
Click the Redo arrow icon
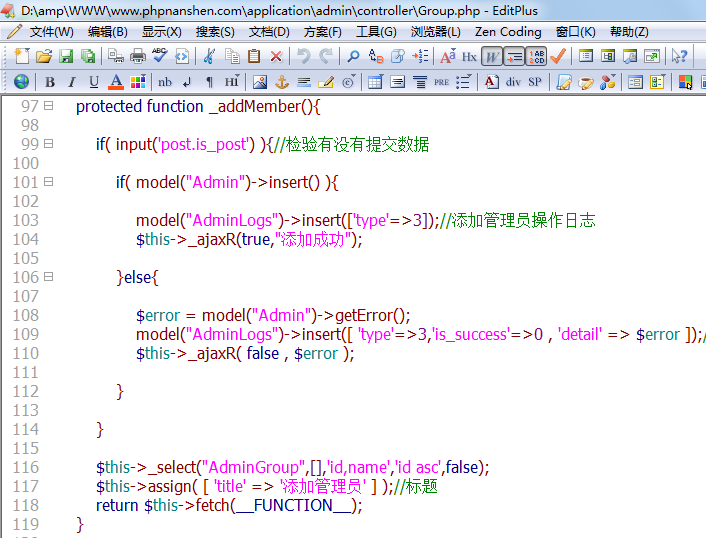326,56
